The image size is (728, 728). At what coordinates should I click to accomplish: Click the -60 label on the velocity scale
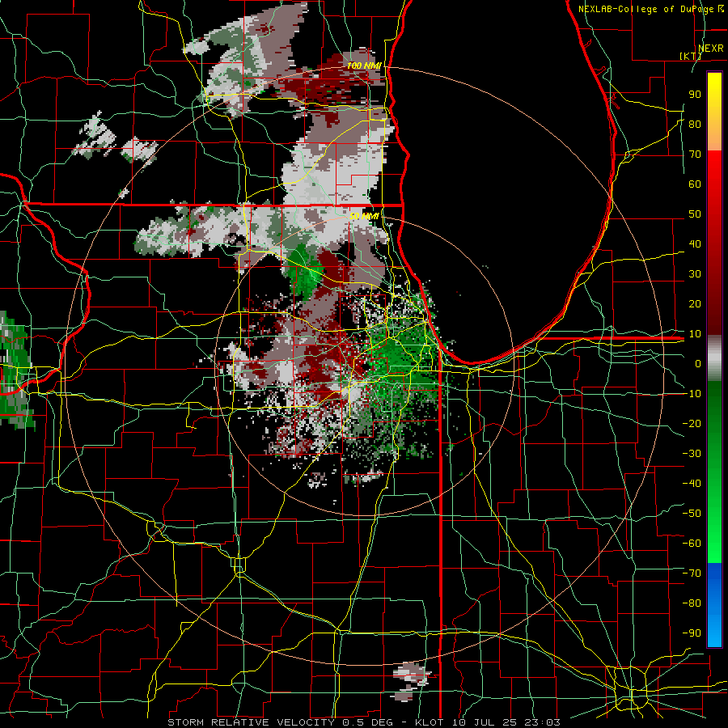coord(692,544)
